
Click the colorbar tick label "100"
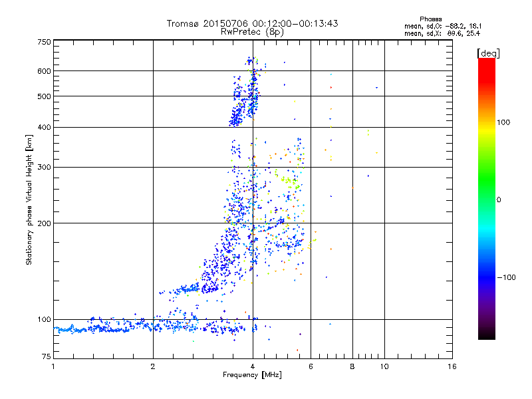pos(503,122)
